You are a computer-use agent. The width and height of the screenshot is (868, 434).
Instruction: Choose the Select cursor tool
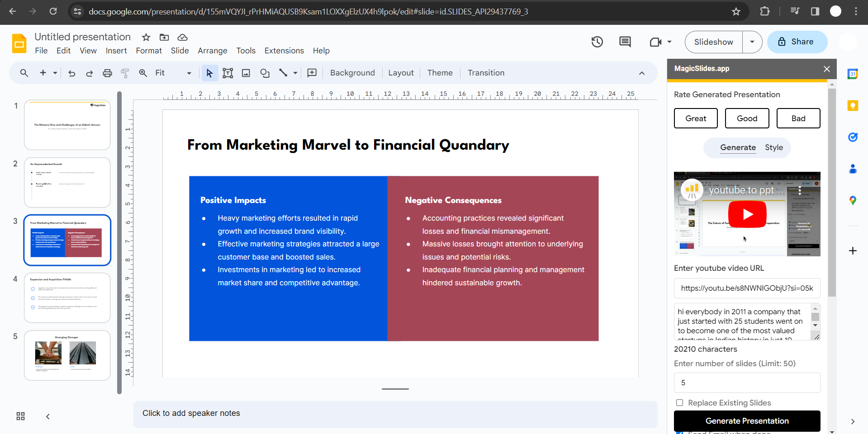click(x=209, y=73)
